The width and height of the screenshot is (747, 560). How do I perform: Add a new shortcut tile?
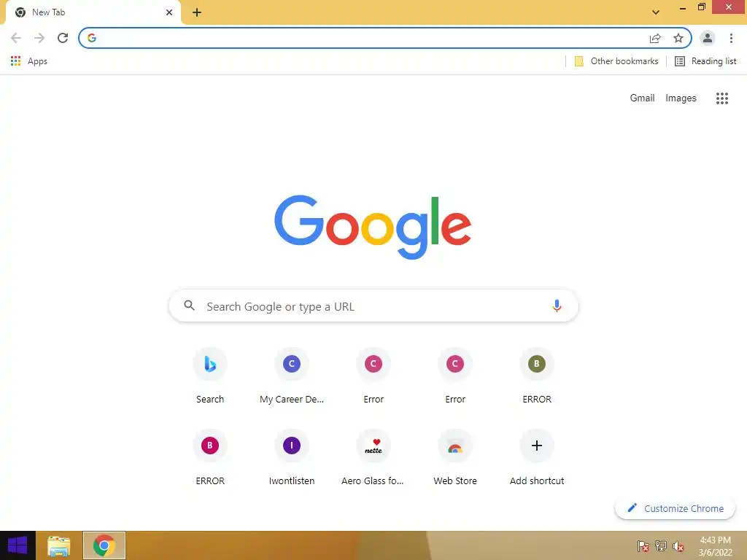(x=537, y=458)
